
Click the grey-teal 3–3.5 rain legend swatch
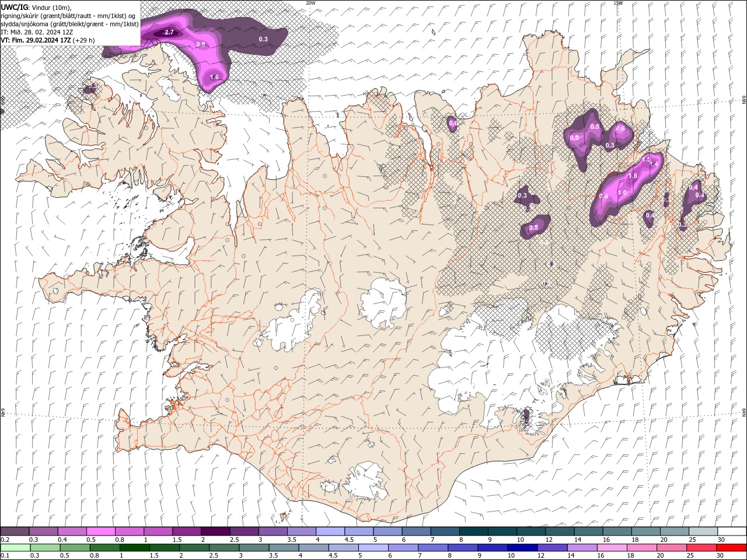pos(254,548)
